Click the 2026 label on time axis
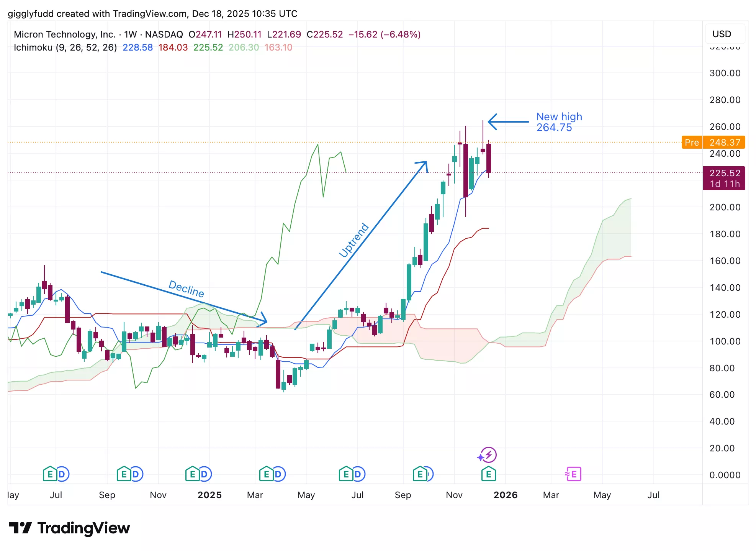 (x=505, y=495)
